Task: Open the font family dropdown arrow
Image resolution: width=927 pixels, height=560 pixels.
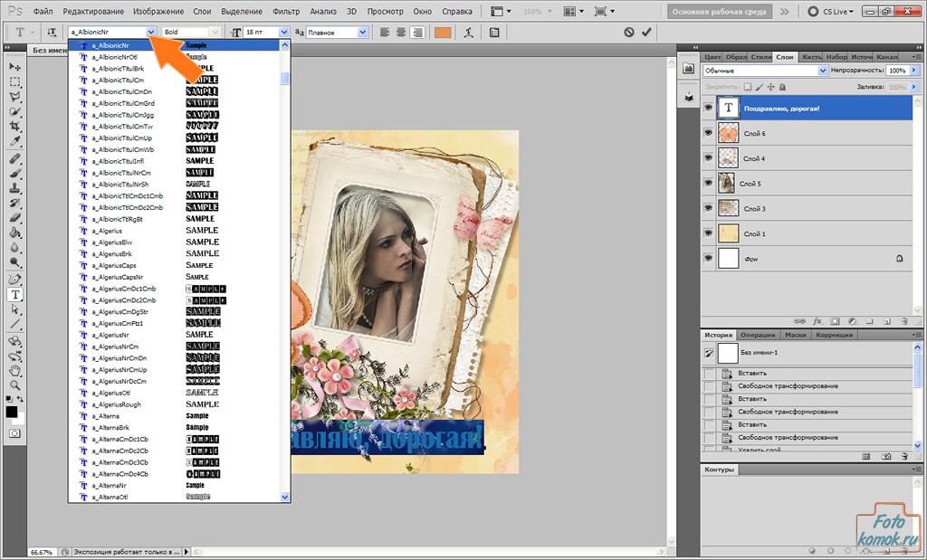Action: click(151, 32)
